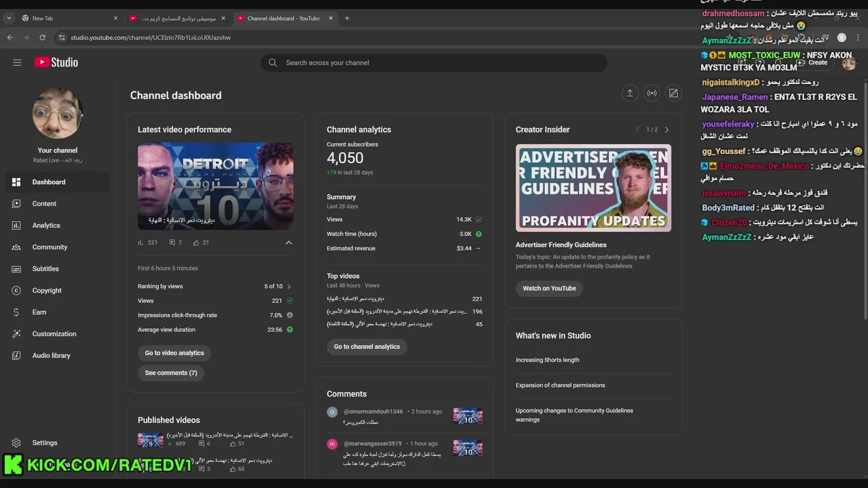Screen dimensions: 868x488
Task: Close the New Tab browser tab
Action: point(115,18)
